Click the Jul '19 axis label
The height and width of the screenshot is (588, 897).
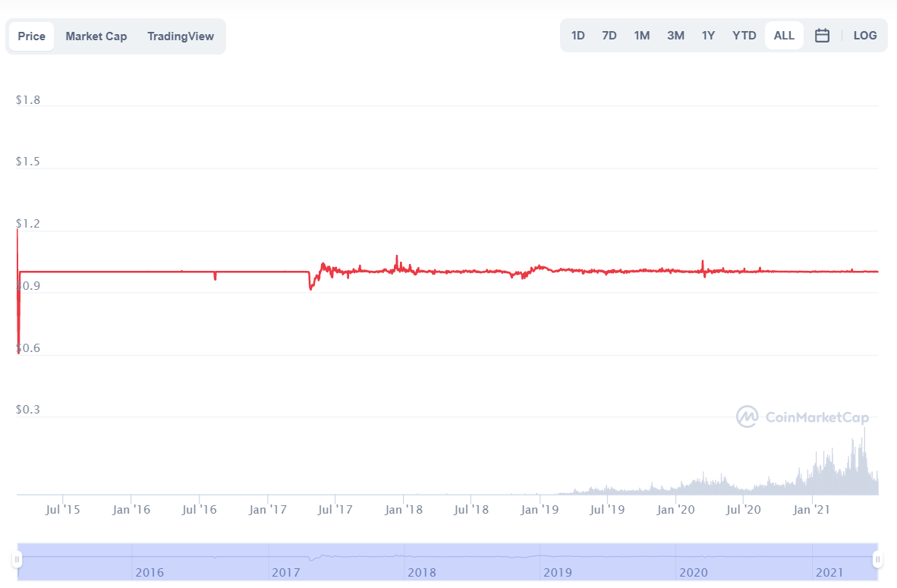click(608, 510)
